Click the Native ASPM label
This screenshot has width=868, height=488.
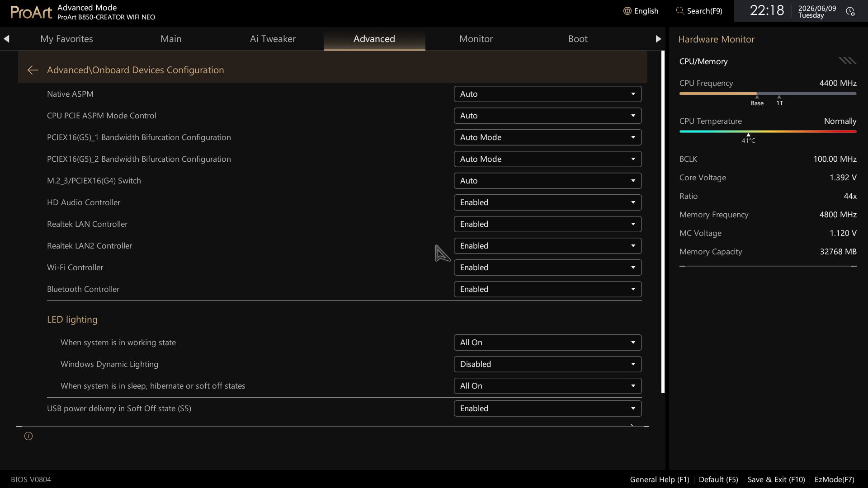70,94
